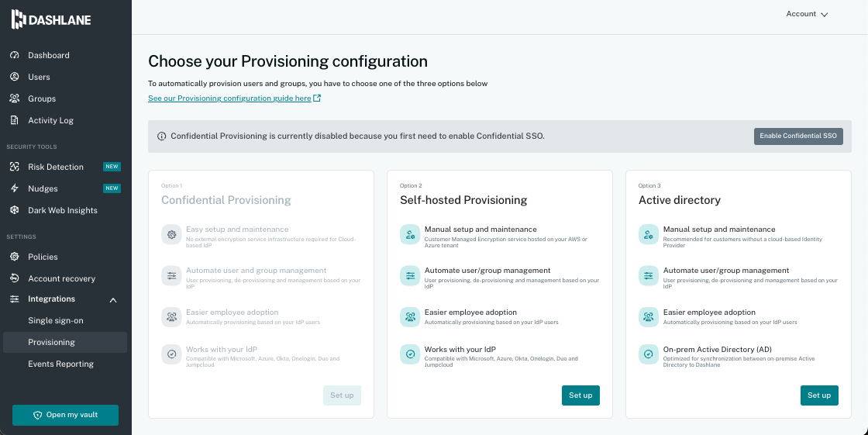Open the Policies gear icon

pos(14,257)
